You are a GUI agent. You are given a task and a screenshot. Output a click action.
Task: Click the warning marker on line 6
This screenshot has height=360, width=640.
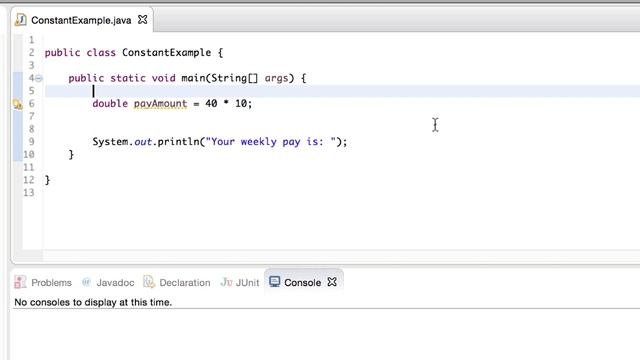pyautogui.click(x=18, y=104)
